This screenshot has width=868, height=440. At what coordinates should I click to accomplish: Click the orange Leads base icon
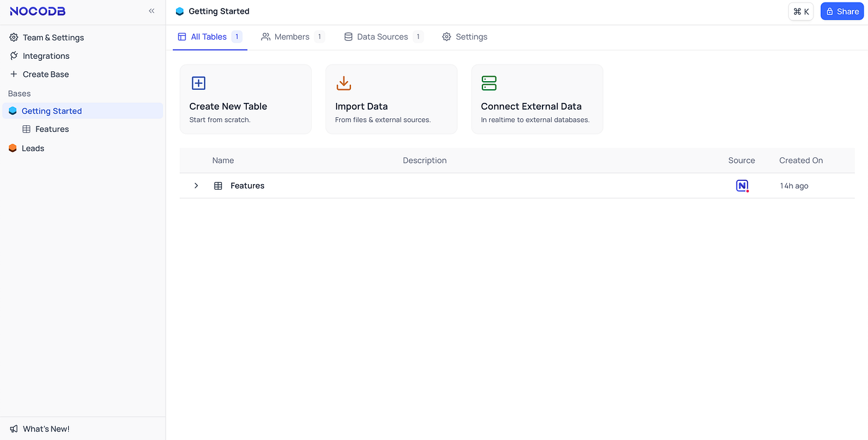point(12,148)
